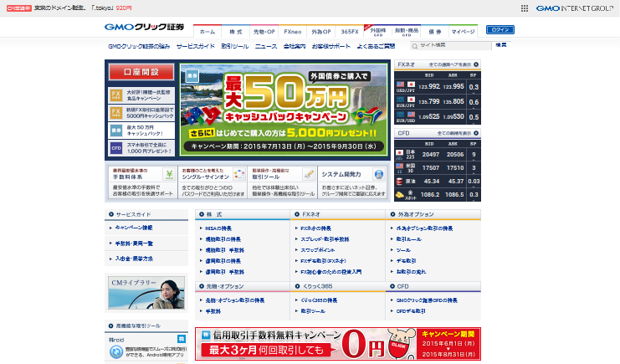Click the CMライブラリー thumbnail
Screen dimensions: 620x364
coord(146,293)
